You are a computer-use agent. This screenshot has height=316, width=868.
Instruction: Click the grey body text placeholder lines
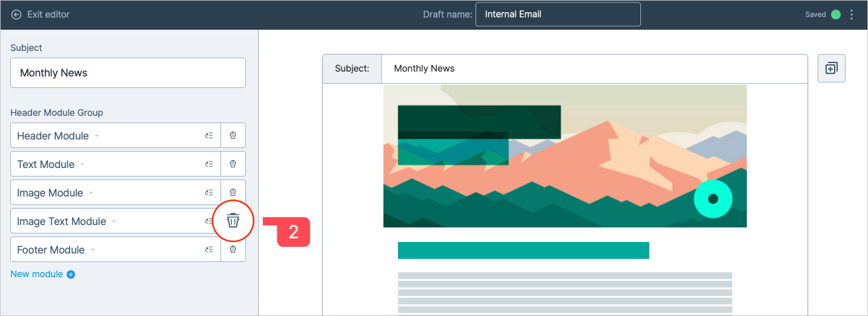coord(565,294)
